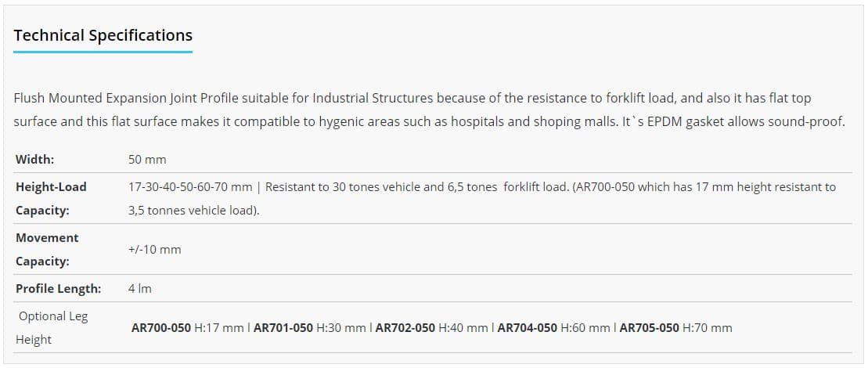Select the AR705-050 model code
The height and width of the screenshot is (368, 868).
650,328
